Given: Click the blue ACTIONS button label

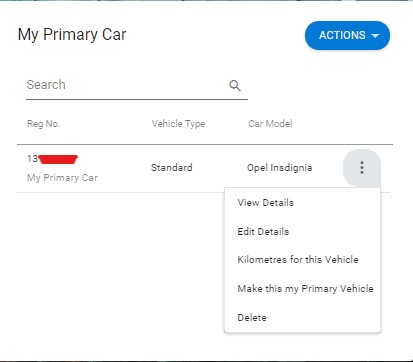Looking at the screenshot, I should (342, 35).
